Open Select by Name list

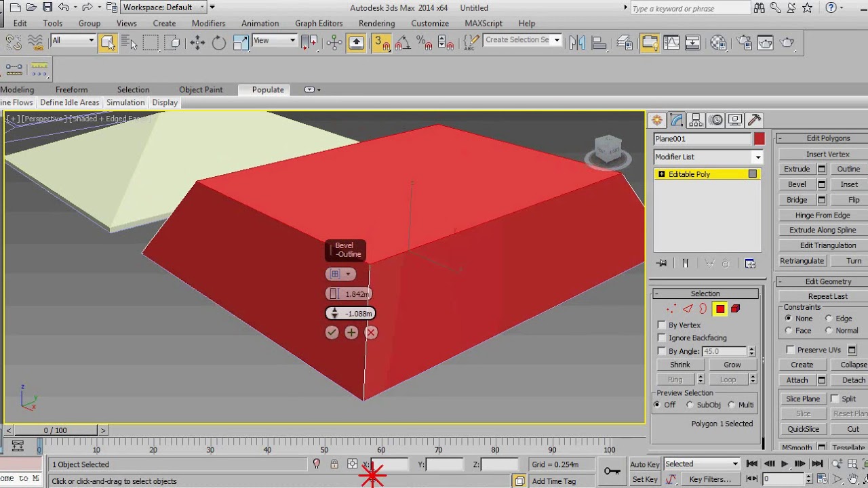click(x=128, y=43)
